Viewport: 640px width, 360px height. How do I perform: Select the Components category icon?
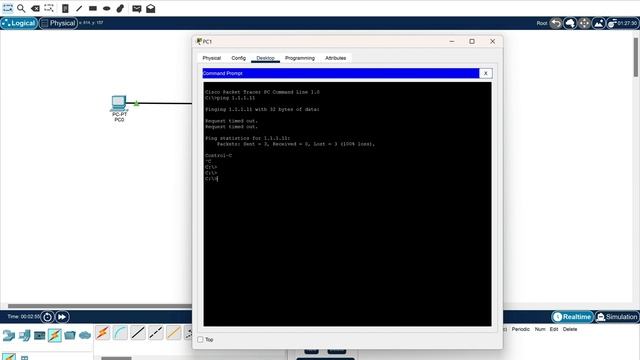pos(40,336)
